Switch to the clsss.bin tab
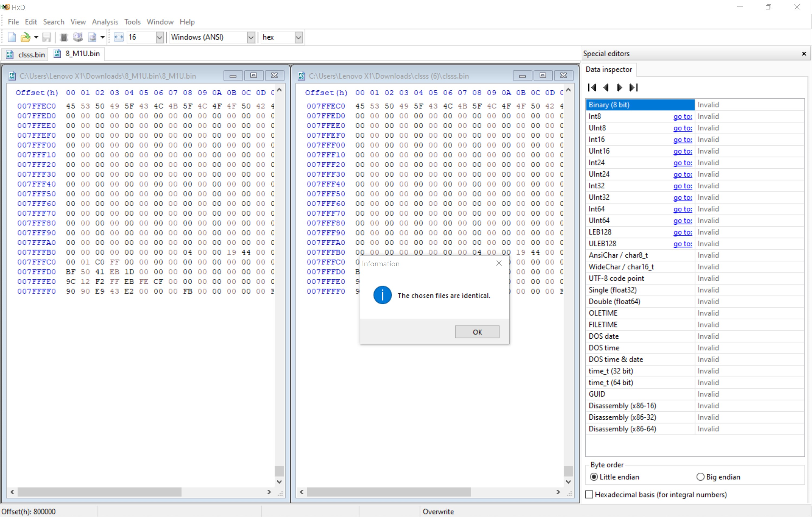Viewport: 812px width, 517px height. click(25, 54)
